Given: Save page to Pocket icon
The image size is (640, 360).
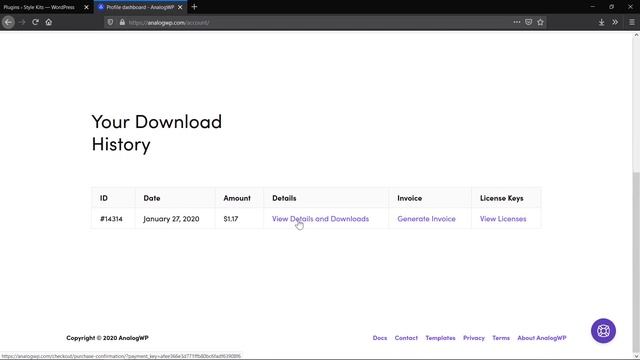Looking at the screenshot, I should (529, 22).
